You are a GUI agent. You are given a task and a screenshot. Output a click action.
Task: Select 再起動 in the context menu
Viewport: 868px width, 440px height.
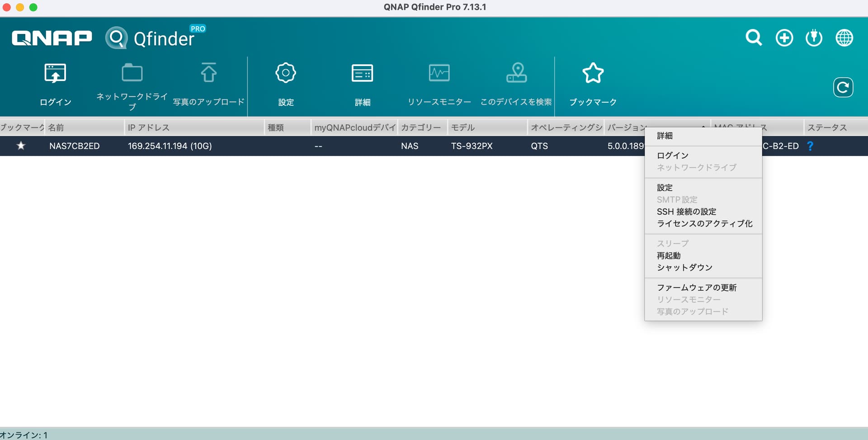coord(668,255)
